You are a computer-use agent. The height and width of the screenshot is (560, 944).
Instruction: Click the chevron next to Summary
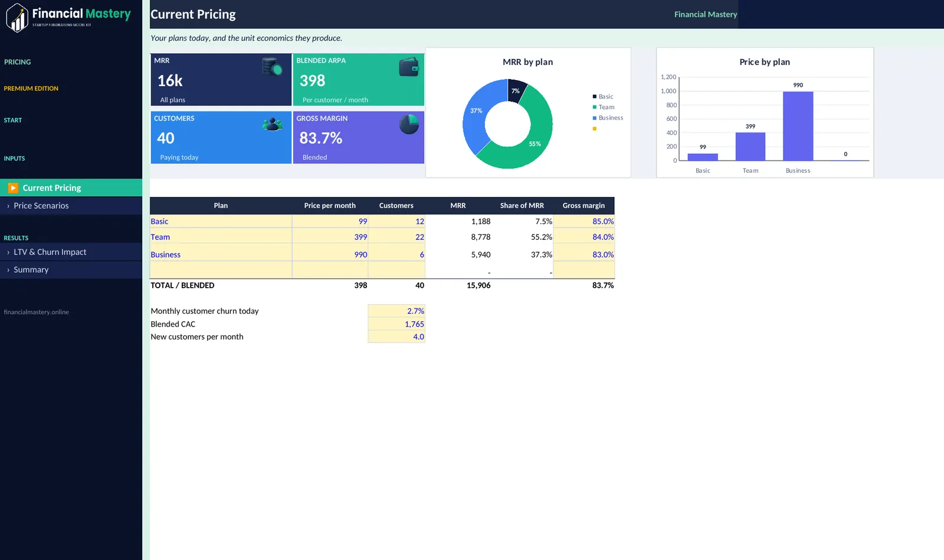(8, 270)
